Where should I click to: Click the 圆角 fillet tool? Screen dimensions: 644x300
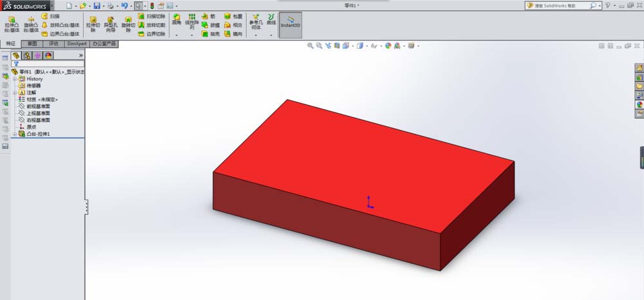click(176, 20)
